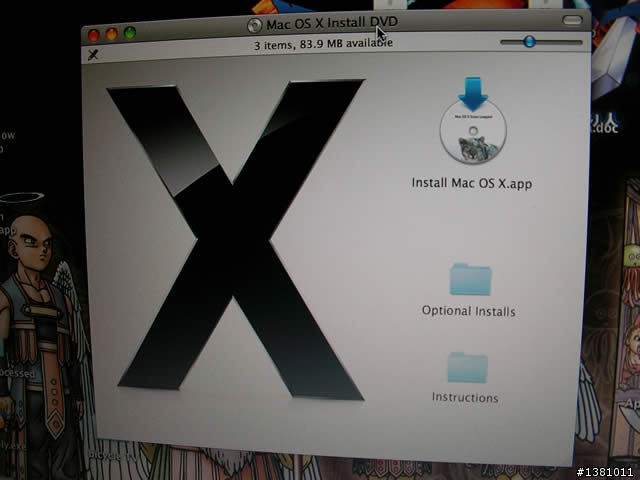Click the read-only crossed pencil icon
640x480 pixels.
pos(93,54)
